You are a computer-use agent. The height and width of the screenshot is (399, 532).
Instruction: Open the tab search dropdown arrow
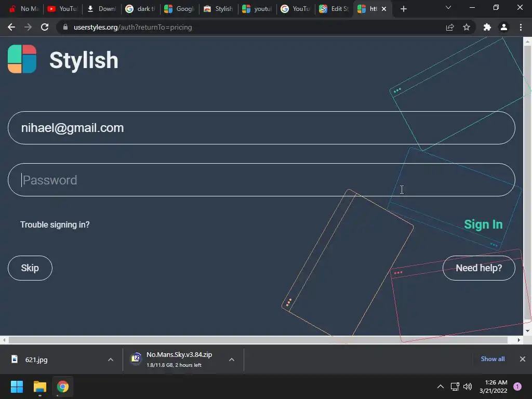[448, 7]
